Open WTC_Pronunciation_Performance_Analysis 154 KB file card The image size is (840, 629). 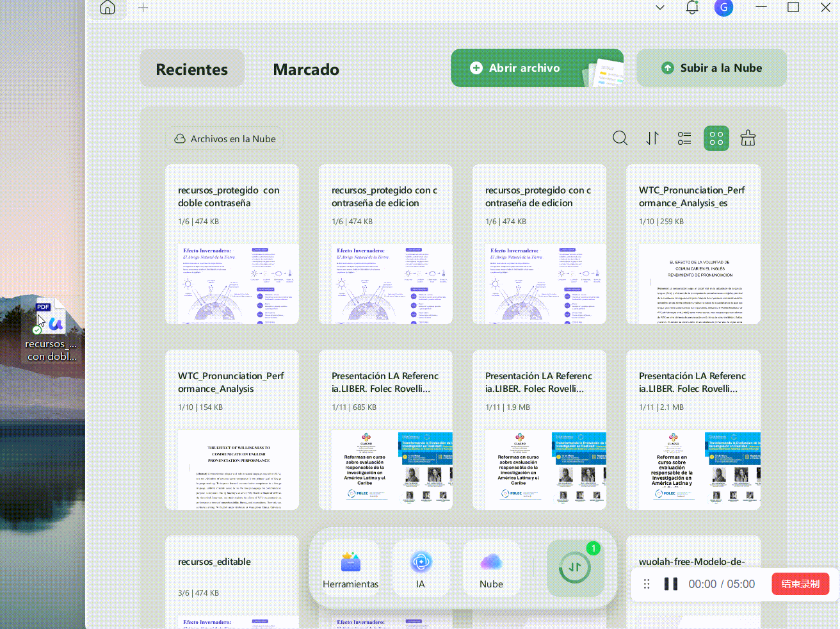click(232, 430)
